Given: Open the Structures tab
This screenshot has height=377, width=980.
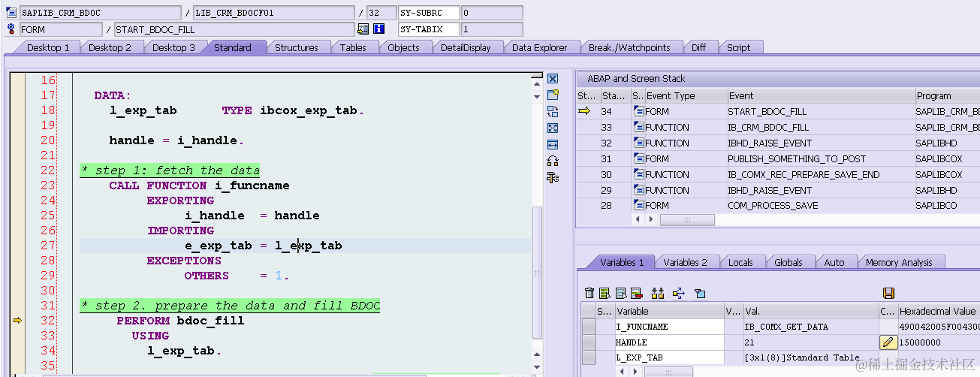Looking at the screenshot, I should tap(296, 47).
